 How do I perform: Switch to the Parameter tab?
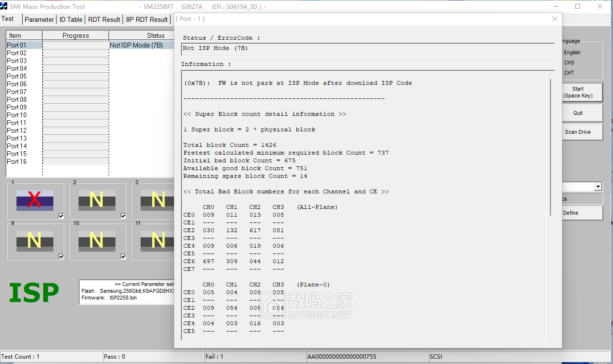click(39, 19)
